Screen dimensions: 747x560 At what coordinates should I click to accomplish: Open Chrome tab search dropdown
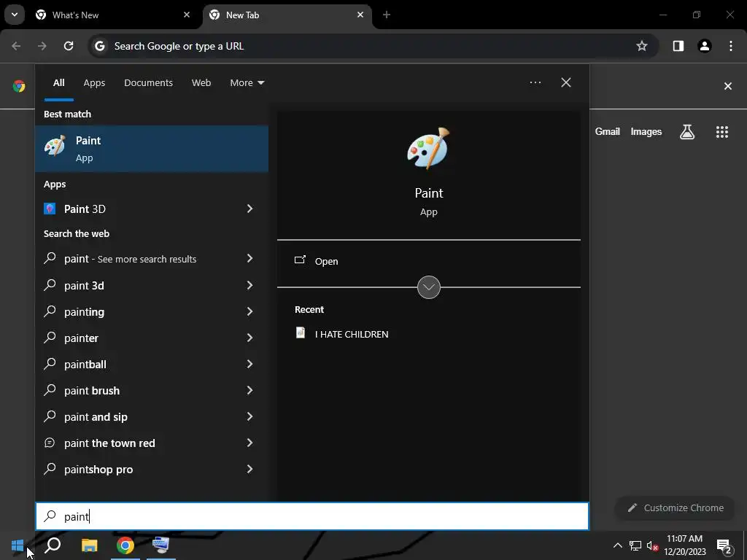tap(15, 15)
